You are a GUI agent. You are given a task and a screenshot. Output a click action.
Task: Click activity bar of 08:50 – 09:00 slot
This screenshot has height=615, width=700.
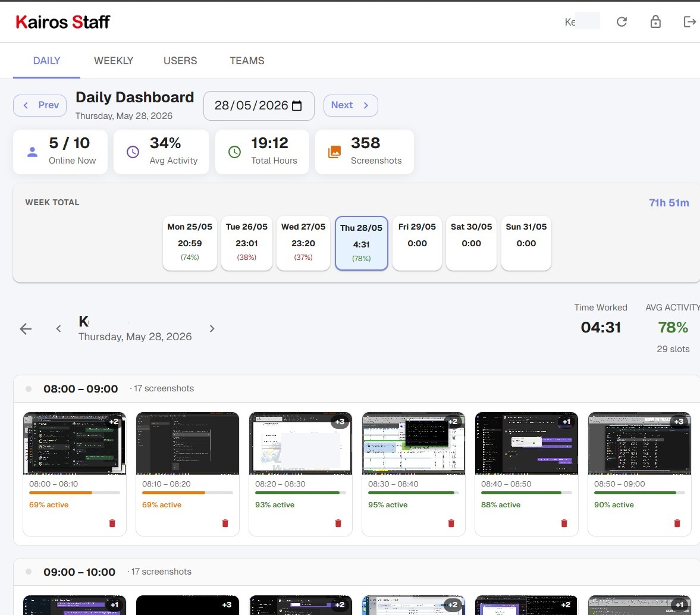click(639, 492)
